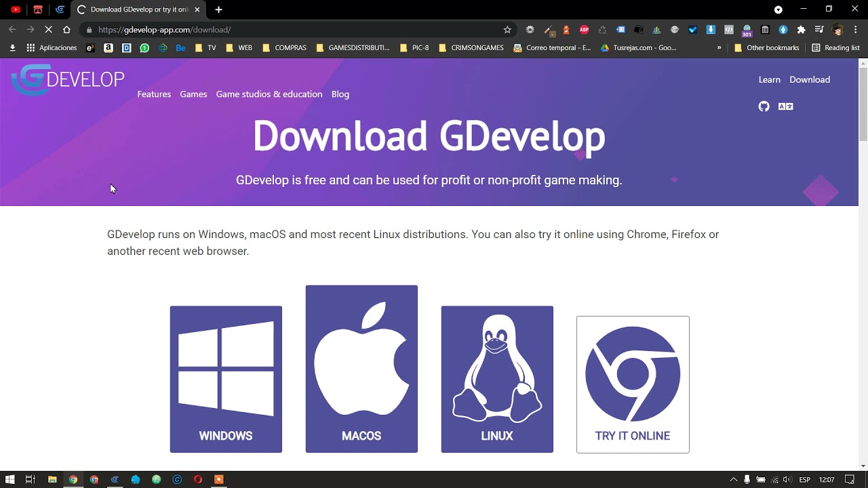Click Download in the site header
The image size is (868, 488).
coord(810,79)
